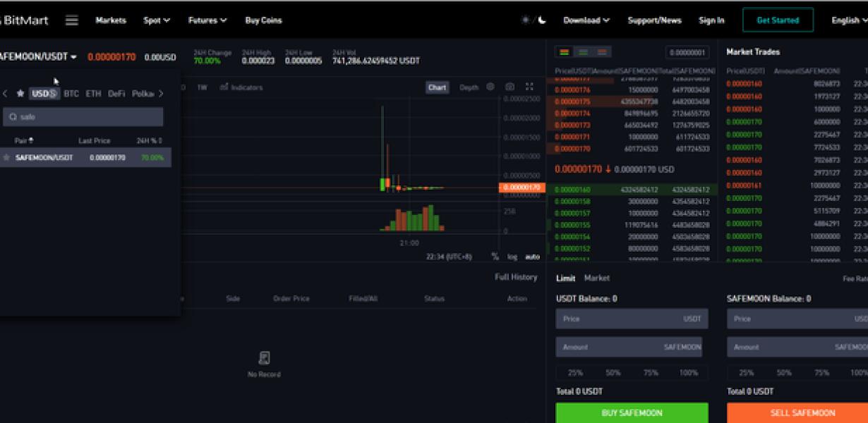Click sell order at price 0.00000175
The width and height of the screenshot is (868, 423).
point(632,102)
